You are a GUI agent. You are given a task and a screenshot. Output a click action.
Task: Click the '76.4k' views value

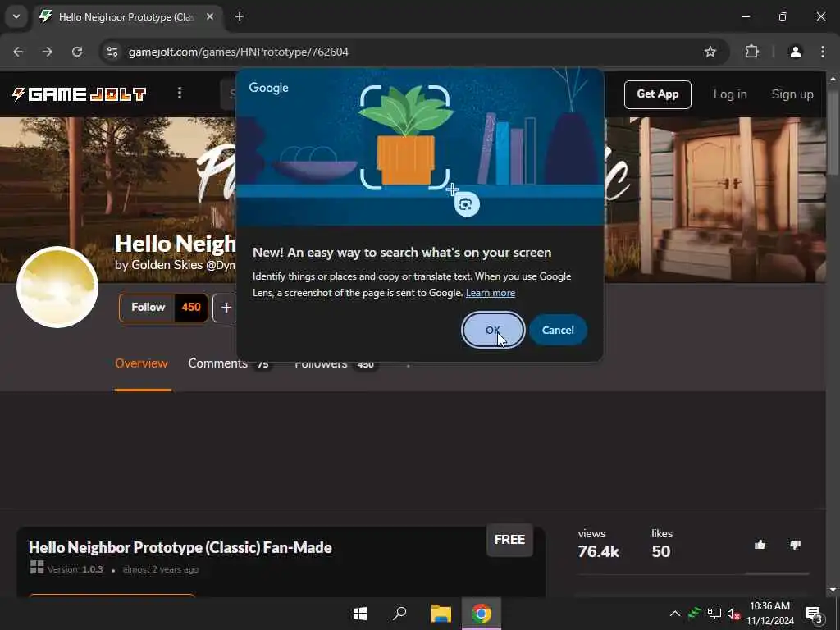point(598,551)
